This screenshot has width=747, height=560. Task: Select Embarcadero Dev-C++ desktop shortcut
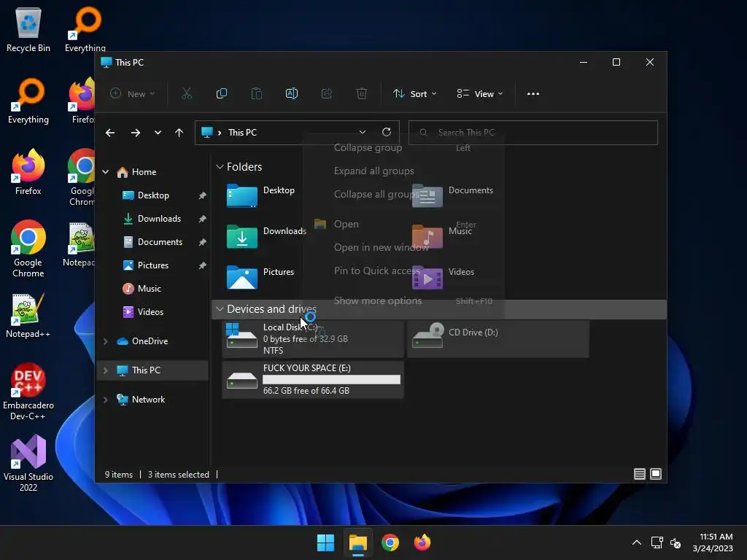(28, 392)
